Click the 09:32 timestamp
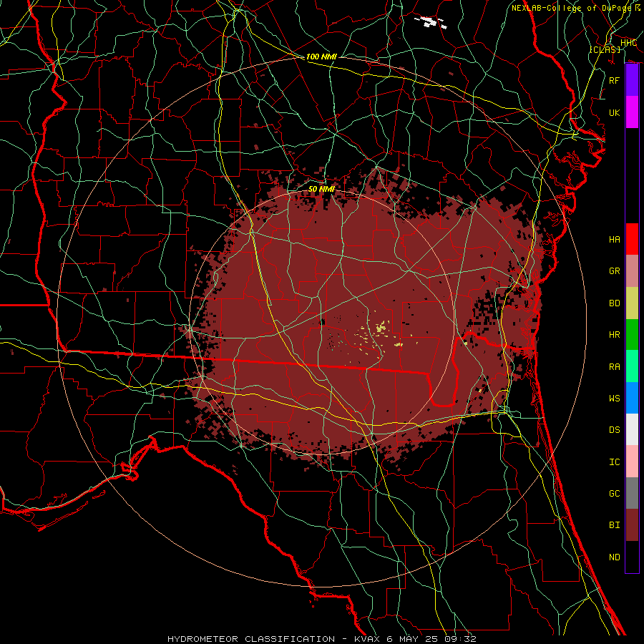 460,639
